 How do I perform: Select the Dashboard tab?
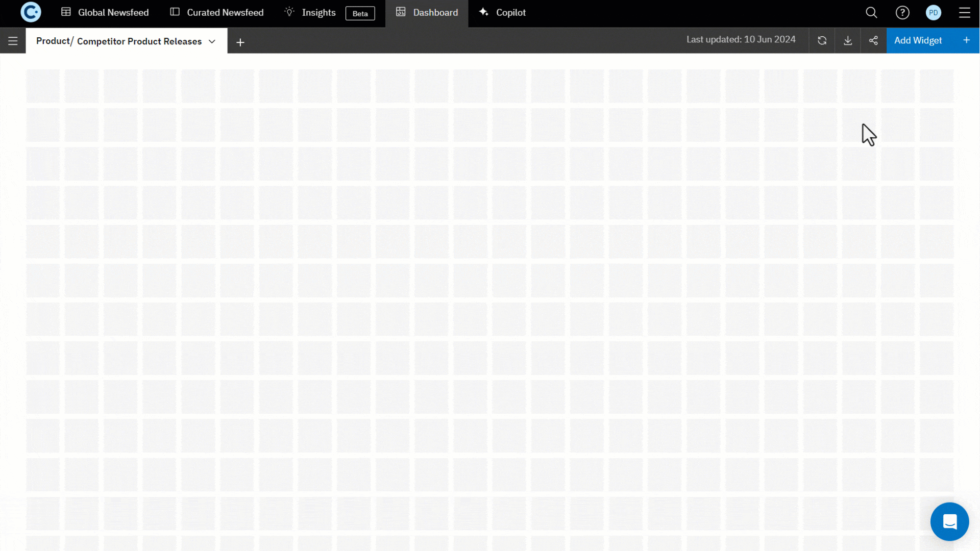click(427, 13)
